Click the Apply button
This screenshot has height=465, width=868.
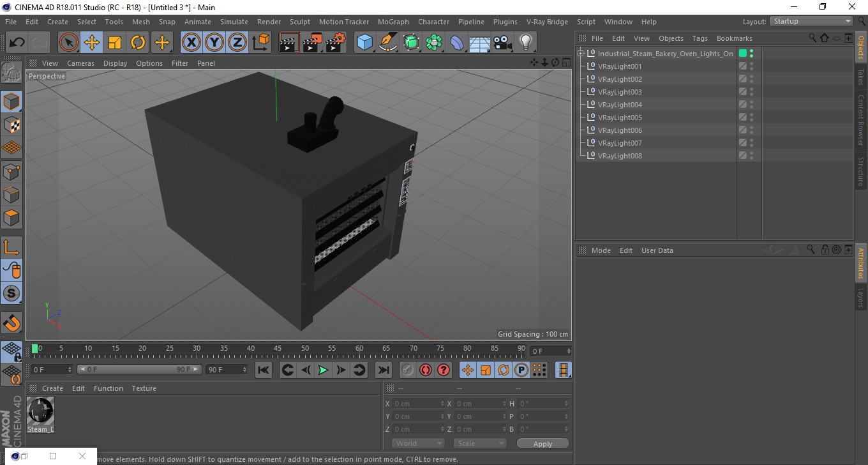pyautogui.click(x=542, y=443)
